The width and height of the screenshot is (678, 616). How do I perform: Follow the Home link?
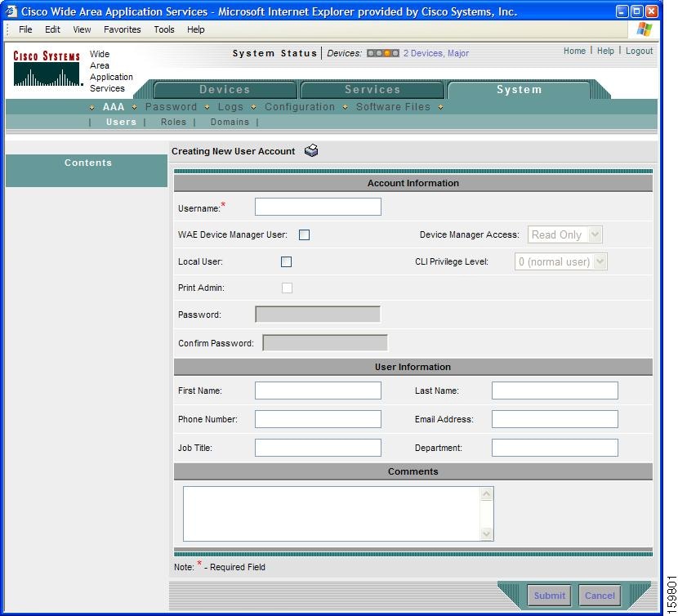tap(574, 51)
